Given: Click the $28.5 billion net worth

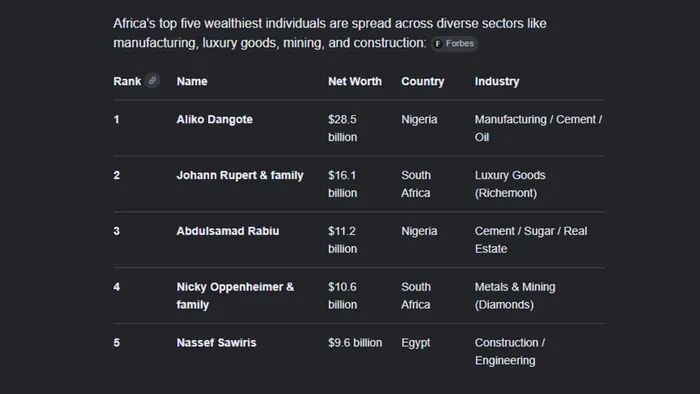Looking at the screenshot, I should pos(342,128).
